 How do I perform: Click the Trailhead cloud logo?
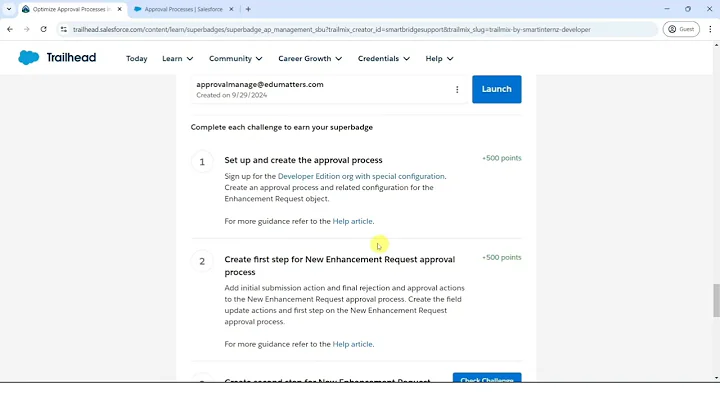[x=28, y=58]
